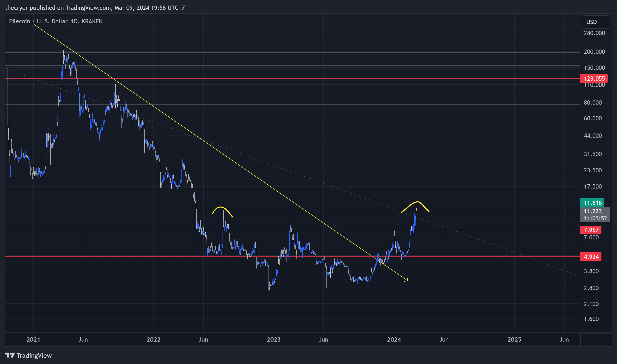
Task: Click the 2021 time axis label
Action: click(x=33, y=340)
